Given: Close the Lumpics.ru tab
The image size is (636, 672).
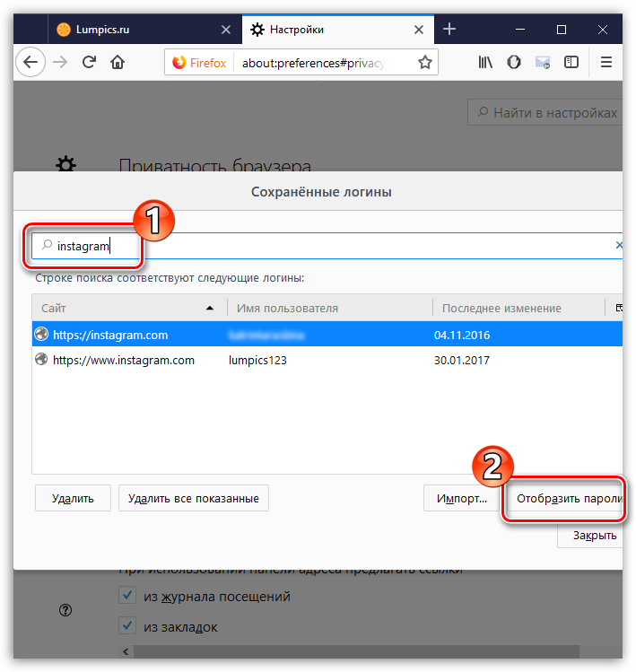Looking at the screenshot, I should coord(226,30).
